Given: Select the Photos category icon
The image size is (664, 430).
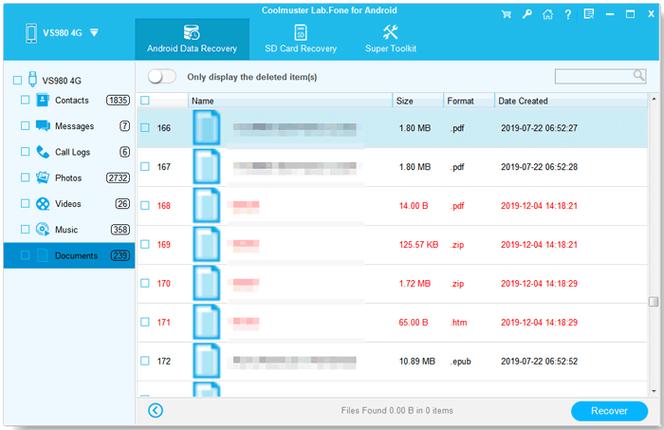Looking at the screenshot, I should (42, 178).
